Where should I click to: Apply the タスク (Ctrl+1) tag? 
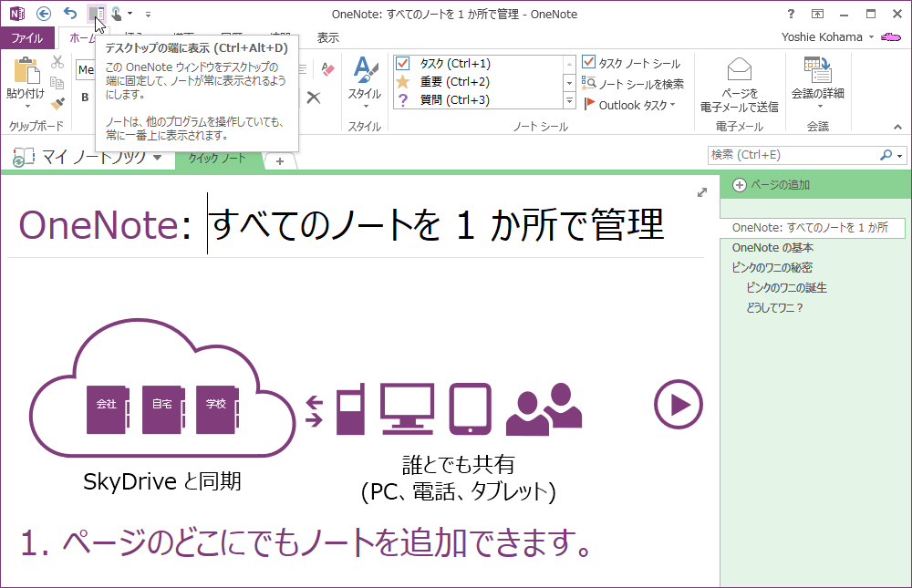click(x=476, y=64)
